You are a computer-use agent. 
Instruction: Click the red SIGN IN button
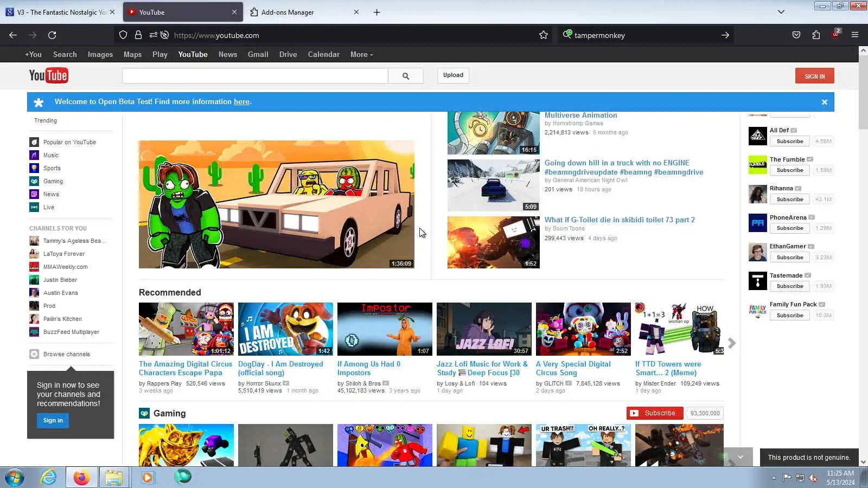click(x=814, y=76)
